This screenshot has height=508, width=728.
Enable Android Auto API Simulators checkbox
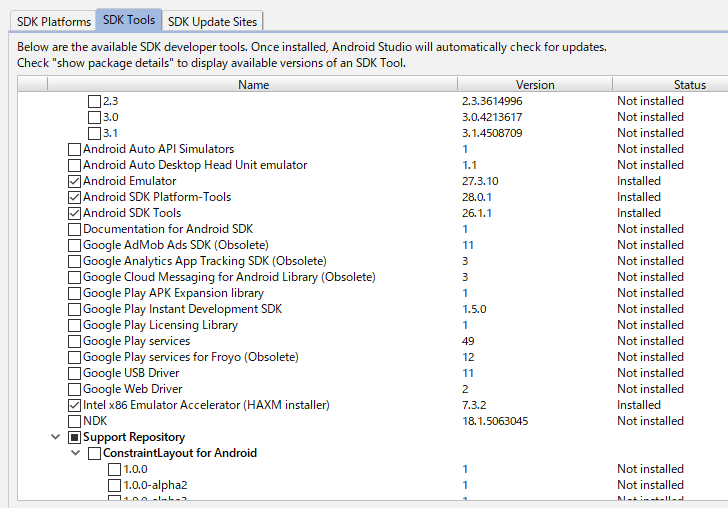[x=74, y=149]
